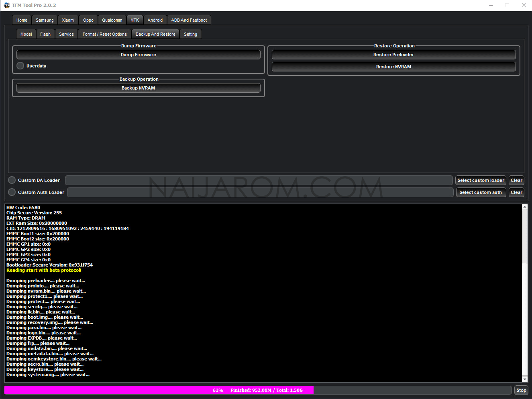Open the Model sub-tab
The height and width of the screenshot is (399, 532).
[26, 34]
